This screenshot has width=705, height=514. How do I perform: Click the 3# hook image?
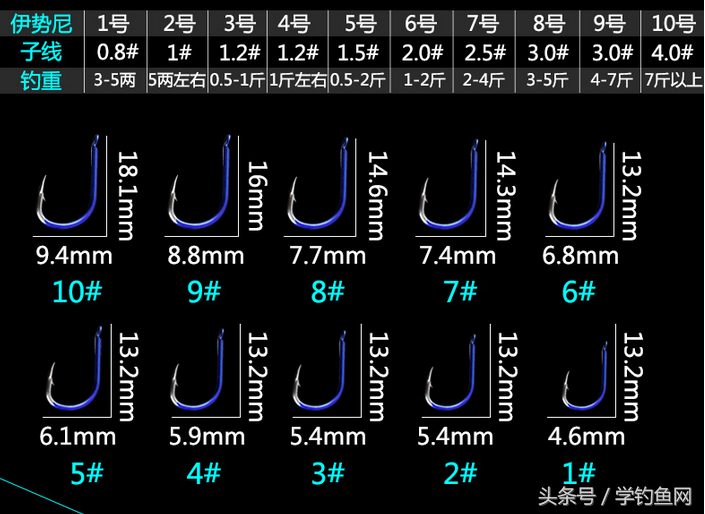point(320,370)
